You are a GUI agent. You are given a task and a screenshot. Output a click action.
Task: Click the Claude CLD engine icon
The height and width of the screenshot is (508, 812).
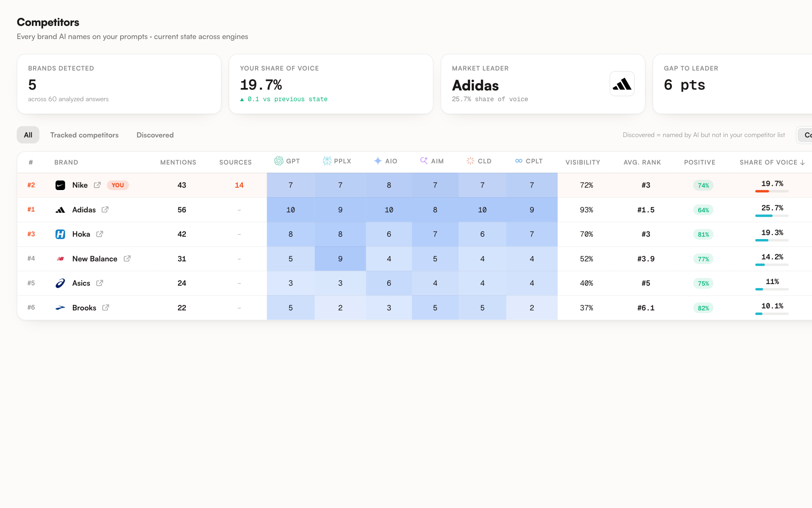pyautogui.click(x=470, y=161)
